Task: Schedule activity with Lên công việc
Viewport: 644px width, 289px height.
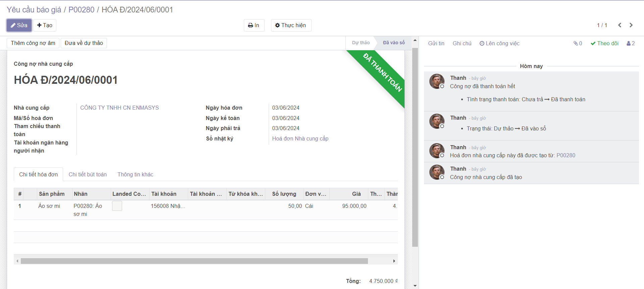Action: point(499,43)
